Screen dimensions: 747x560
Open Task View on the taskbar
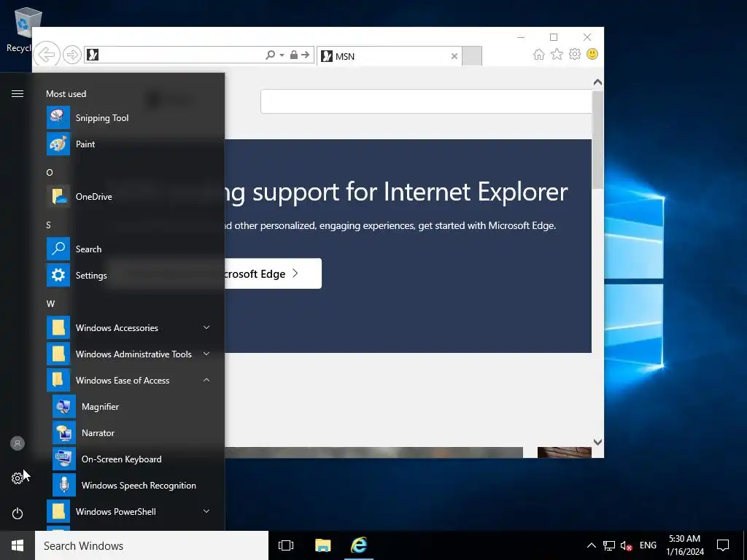[x=286, y=545]
